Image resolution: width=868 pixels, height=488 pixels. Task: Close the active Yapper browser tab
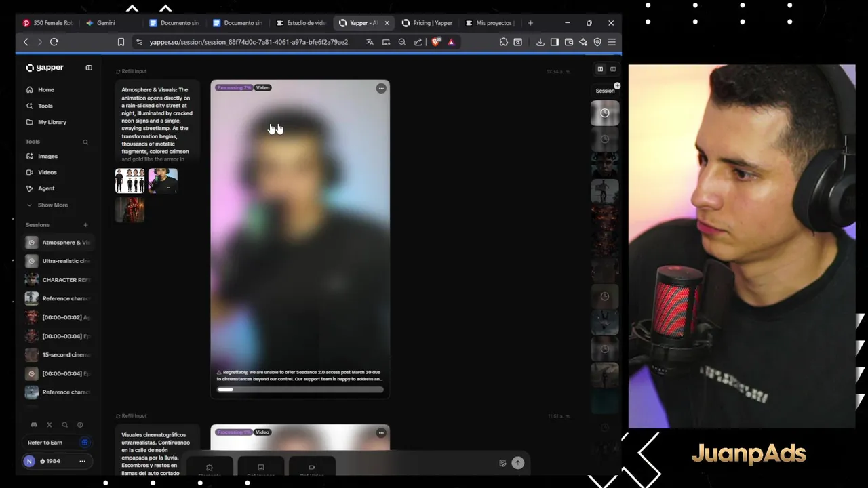click(x=387, y=23)
